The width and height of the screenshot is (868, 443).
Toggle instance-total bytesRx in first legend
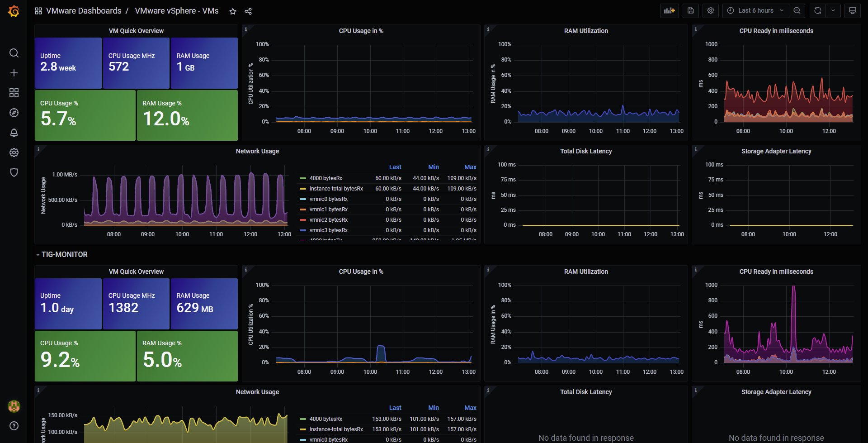coord(336,189)
